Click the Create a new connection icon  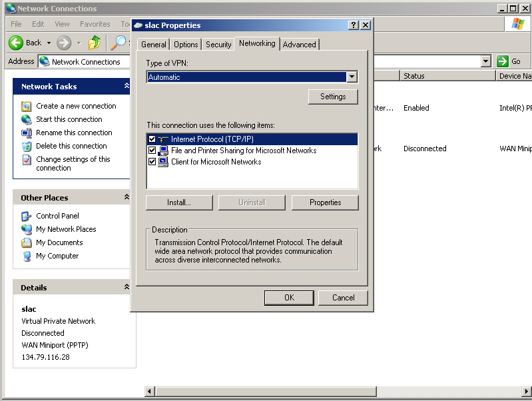27,107
